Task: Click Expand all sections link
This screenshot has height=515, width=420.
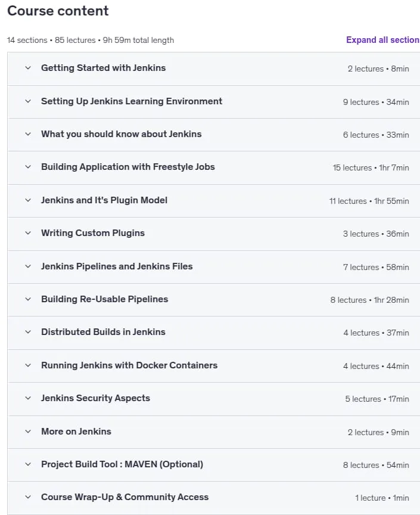Action: 383,40
